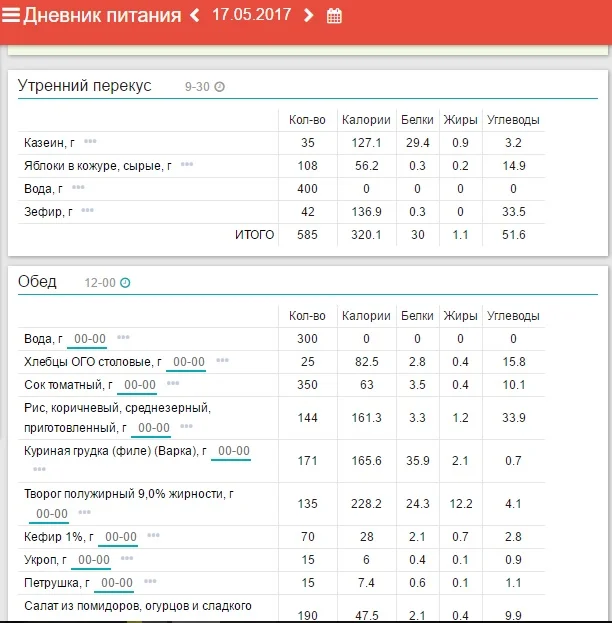
Task: Click the Обед time 12-00
Action: pos(100,283)
